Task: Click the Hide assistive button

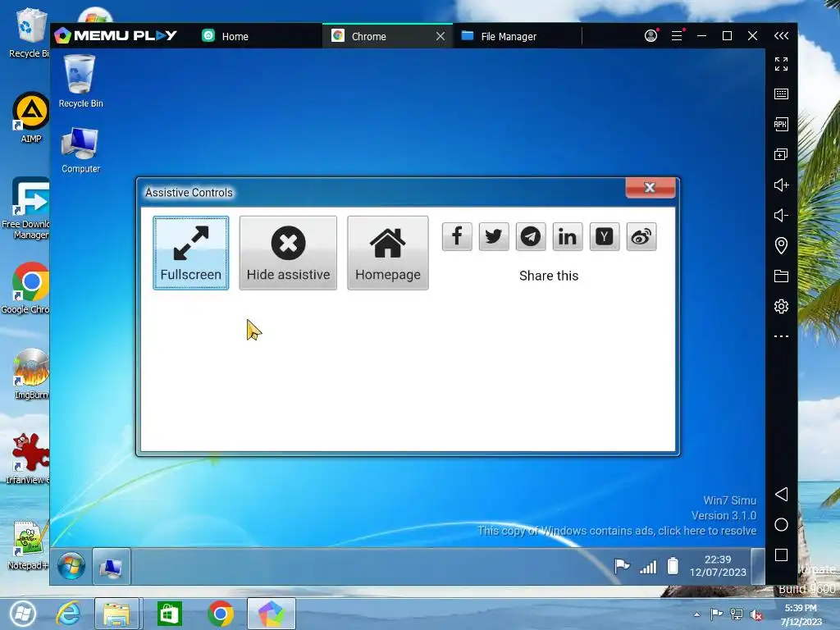Action: tap(288, 253)
